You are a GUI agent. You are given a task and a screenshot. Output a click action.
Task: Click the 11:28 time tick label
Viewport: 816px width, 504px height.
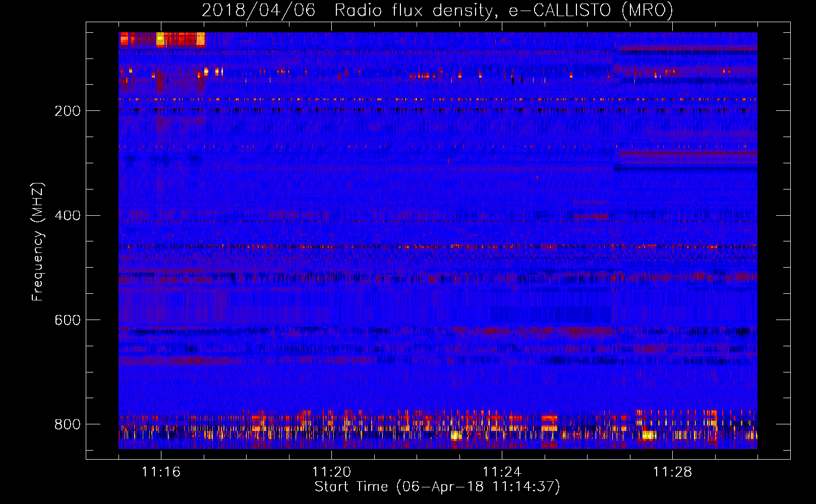click(x=672, y=472)
